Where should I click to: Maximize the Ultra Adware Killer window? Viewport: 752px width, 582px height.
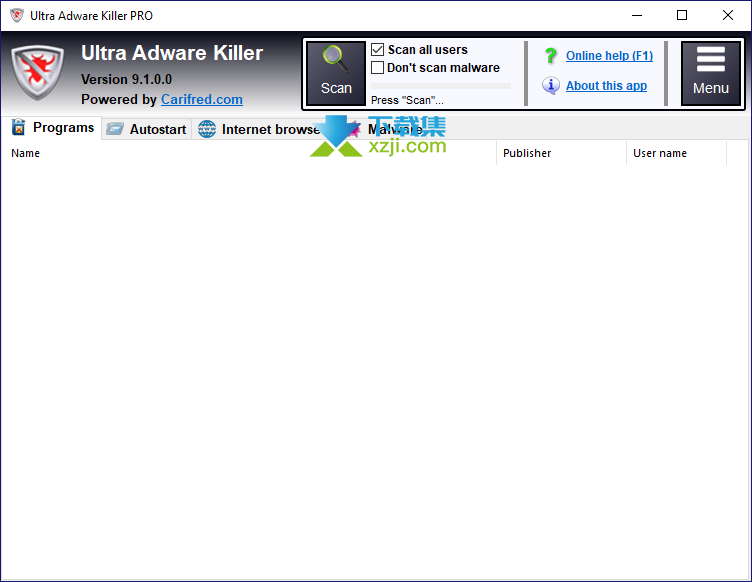[x=682, y=15]
